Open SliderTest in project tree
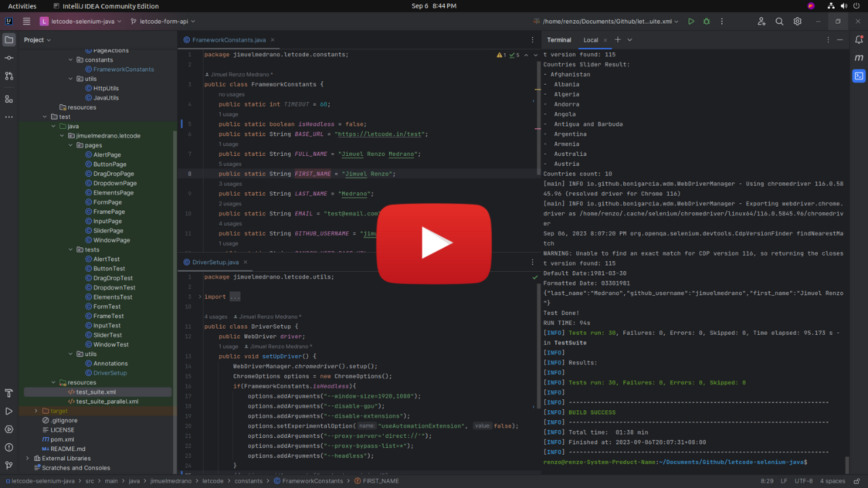This screenshot has height=488, width=868. pos(107,335)
